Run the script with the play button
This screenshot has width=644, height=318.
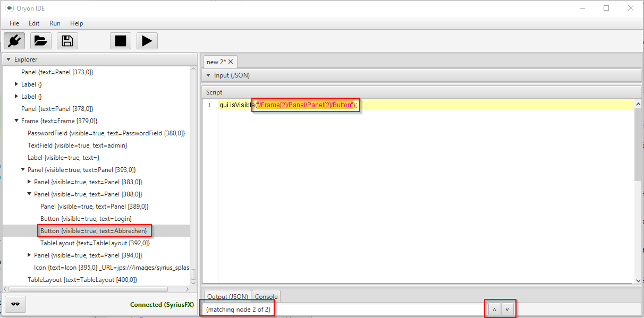point(147,41)
